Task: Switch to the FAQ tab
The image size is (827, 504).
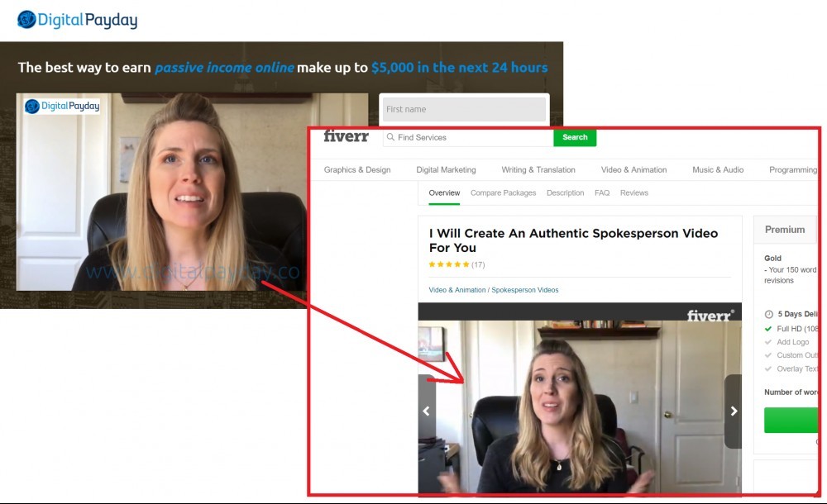Action: (x=602, y=193)
